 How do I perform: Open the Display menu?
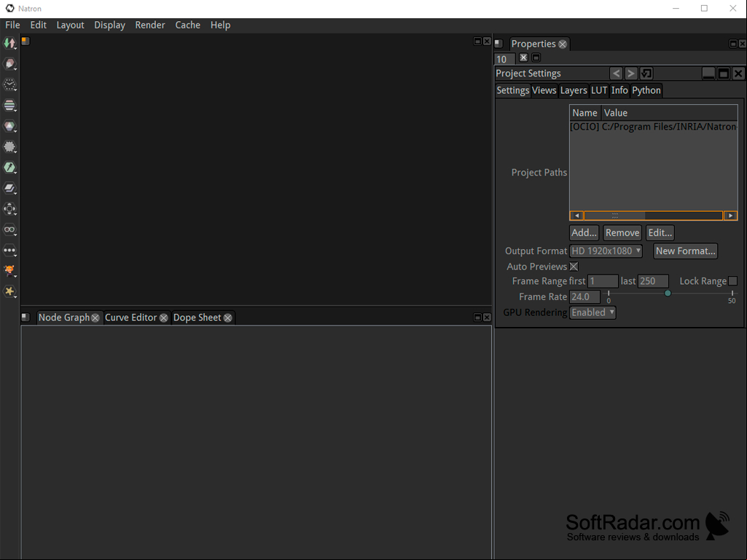(109, 25)
